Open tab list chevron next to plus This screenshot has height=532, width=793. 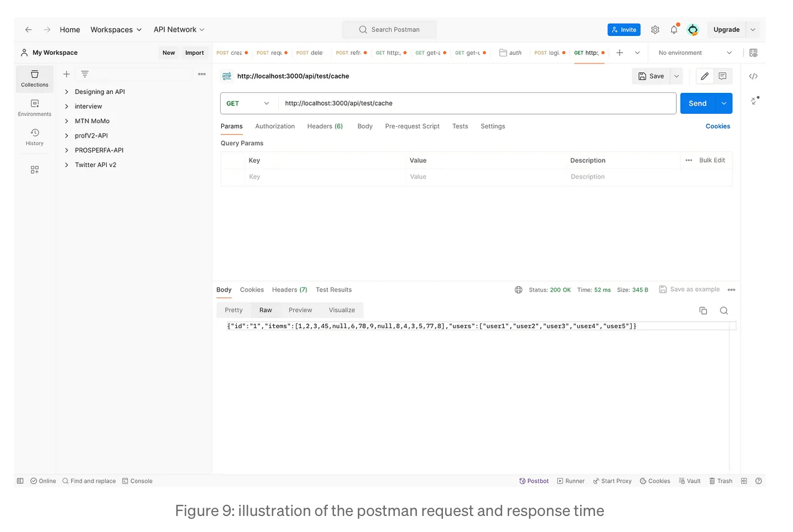coord(638,53)
